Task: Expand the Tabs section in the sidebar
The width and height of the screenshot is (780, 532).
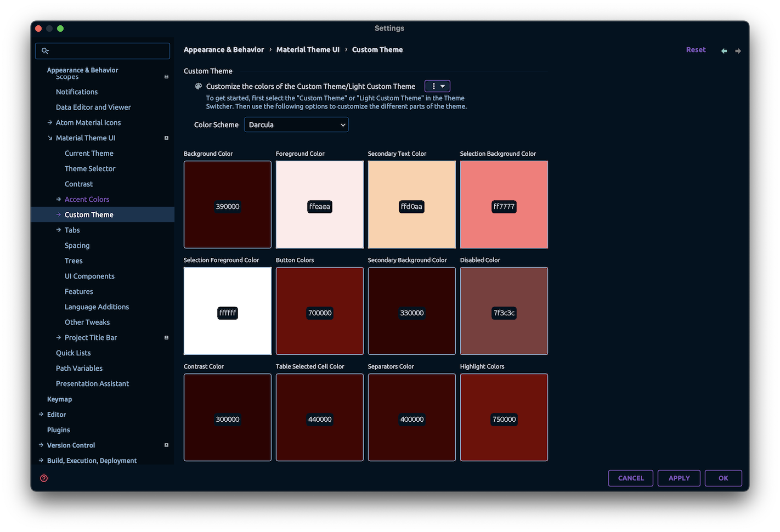Action: [58, 230]
